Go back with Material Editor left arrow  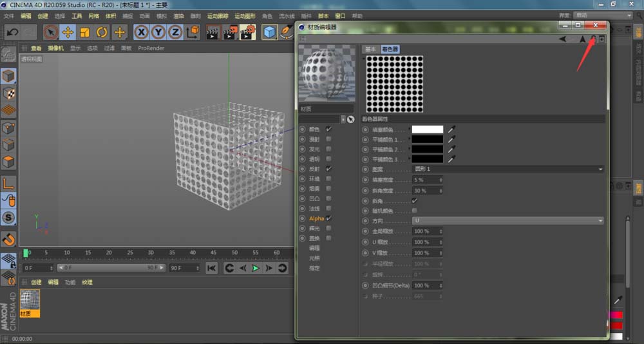562,39
